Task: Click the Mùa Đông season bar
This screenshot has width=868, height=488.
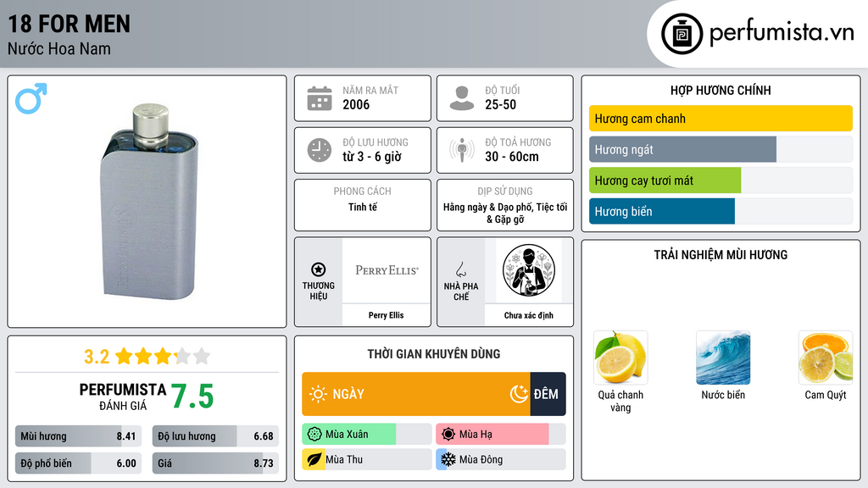Action: click(x=500, y=459)
